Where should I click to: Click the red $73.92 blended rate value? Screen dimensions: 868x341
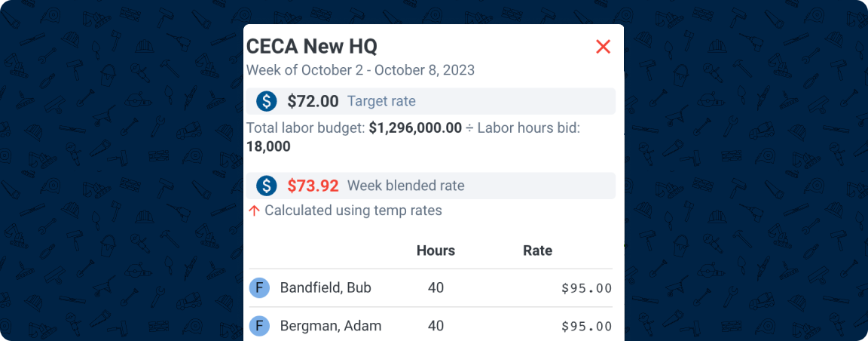313,186
